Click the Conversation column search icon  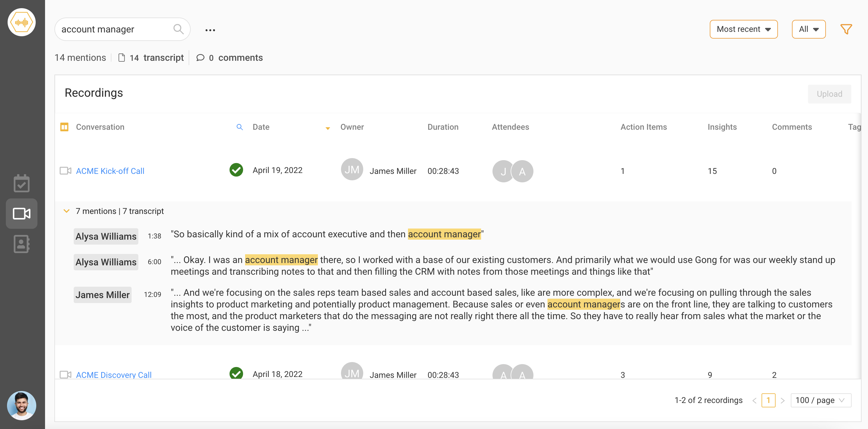coord(240,127)
